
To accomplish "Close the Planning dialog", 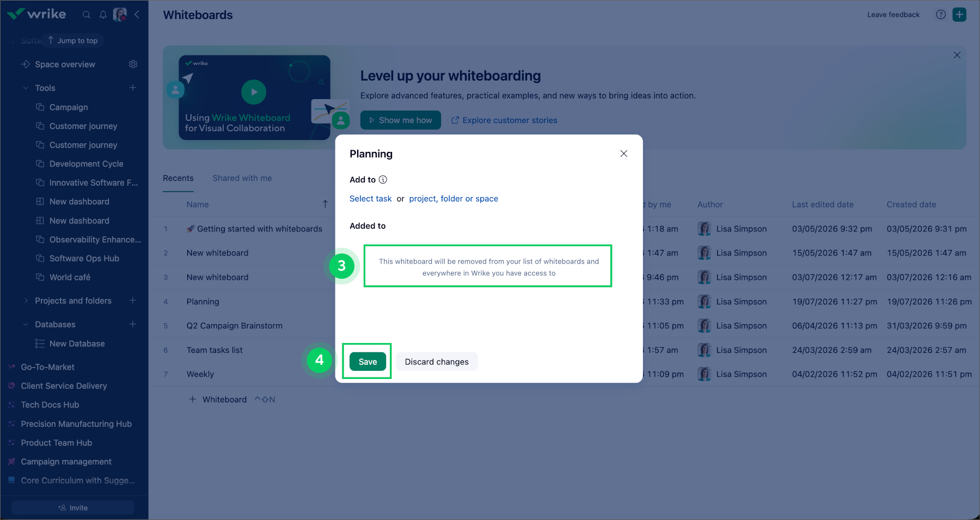I will tap(624, 154).
